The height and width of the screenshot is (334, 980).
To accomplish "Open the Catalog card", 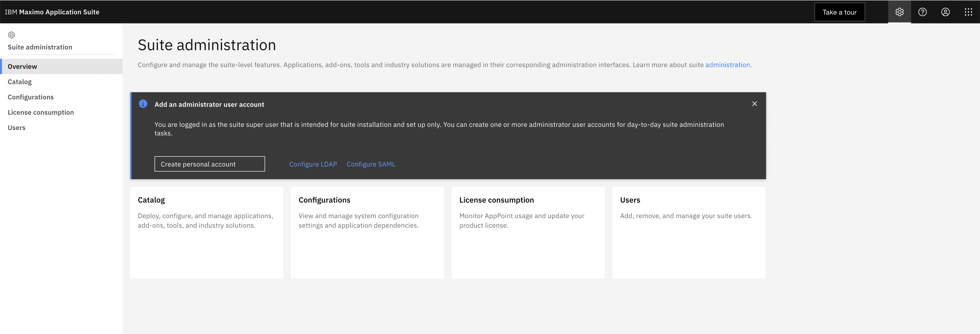I will coord(206,232).
